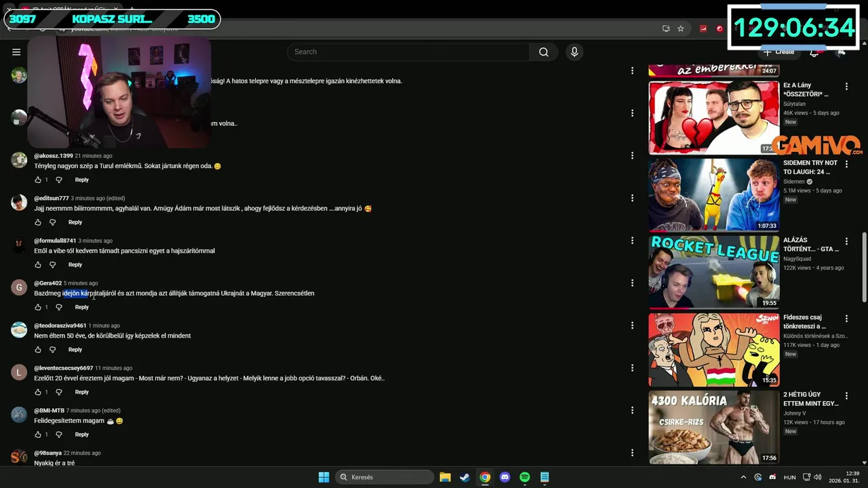Switch HUN keyboard language indicator

(790, 477)
